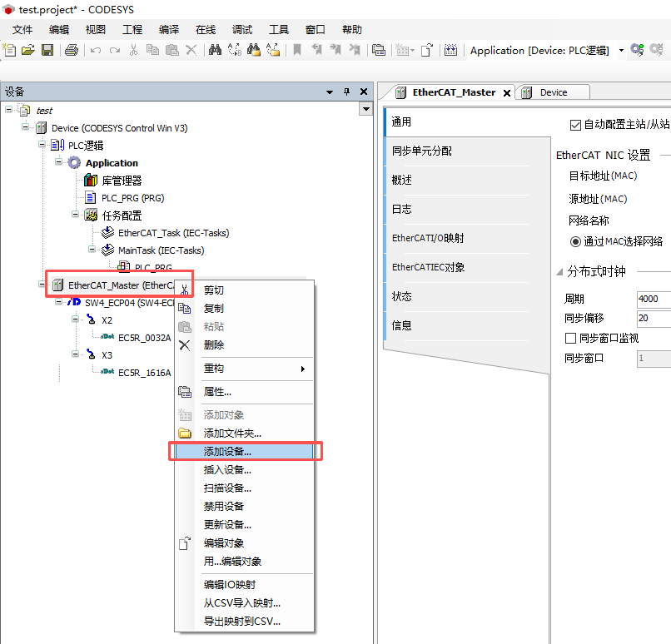The width and height of the screenshot is (671, 644).
Task: Click the Application gear icon in tree
Action: [x=74, y=162]
